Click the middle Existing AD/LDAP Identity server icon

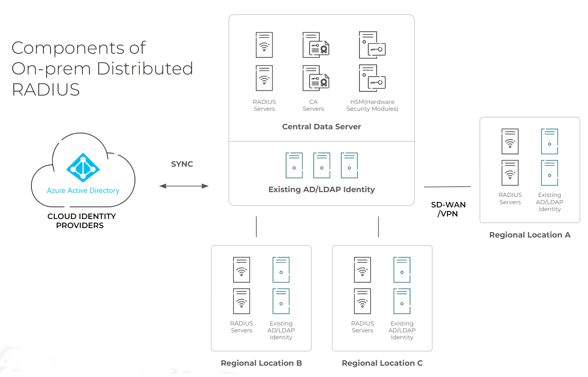(x=321, y=165)
